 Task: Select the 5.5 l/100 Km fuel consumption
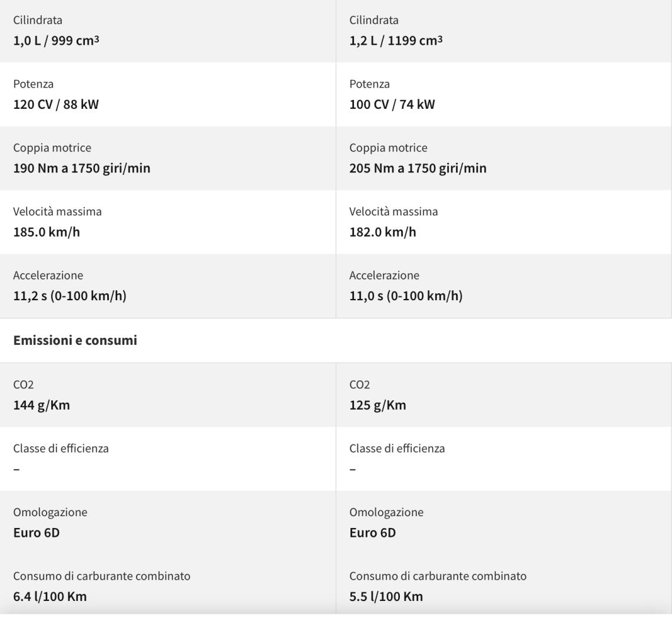tap(386, 596)
